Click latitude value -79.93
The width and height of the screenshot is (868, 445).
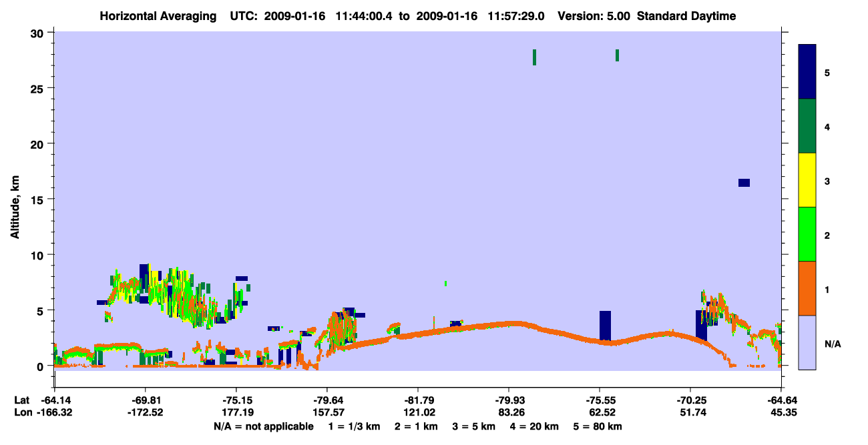coord(508,400)
